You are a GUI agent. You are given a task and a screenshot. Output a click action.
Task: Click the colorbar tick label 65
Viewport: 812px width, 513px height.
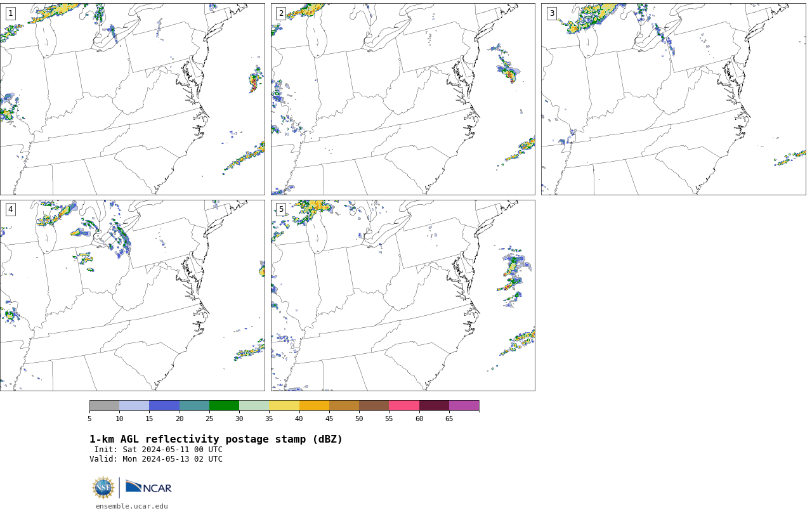(449, 419)
